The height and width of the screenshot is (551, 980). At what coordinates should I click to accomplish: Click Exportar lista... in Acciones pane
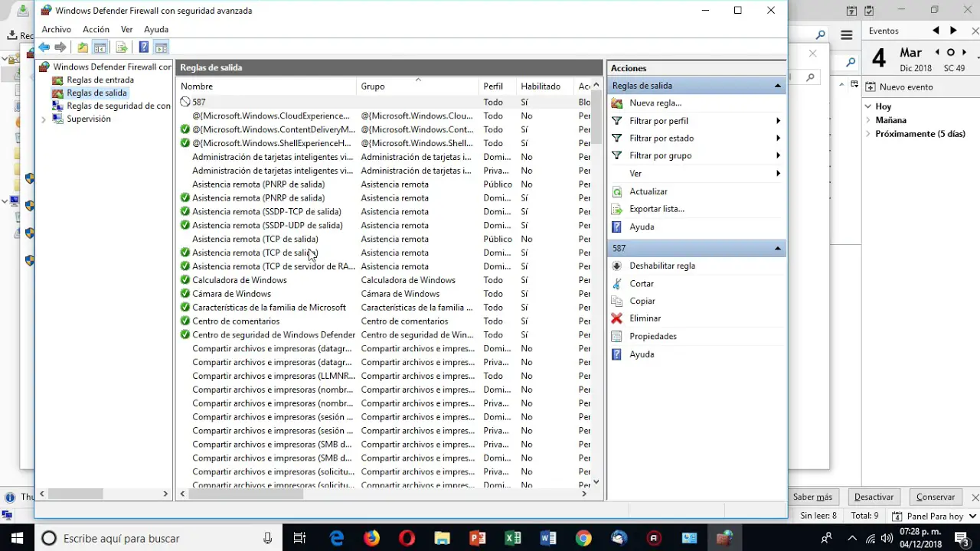point(657,209)
